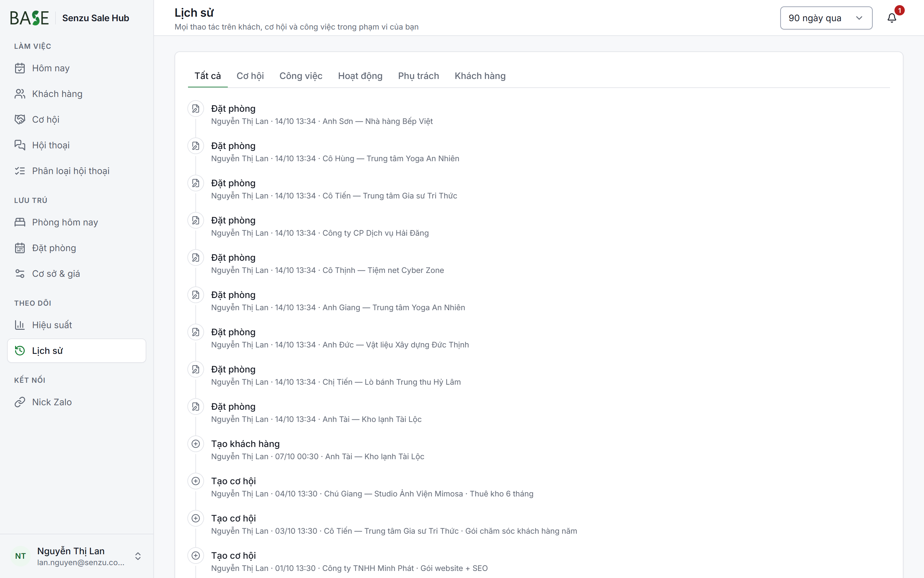This screenshot has width=924, height=578.
Task: Click the Senzu Sale Hub title
Action: [x=96, y=18]
